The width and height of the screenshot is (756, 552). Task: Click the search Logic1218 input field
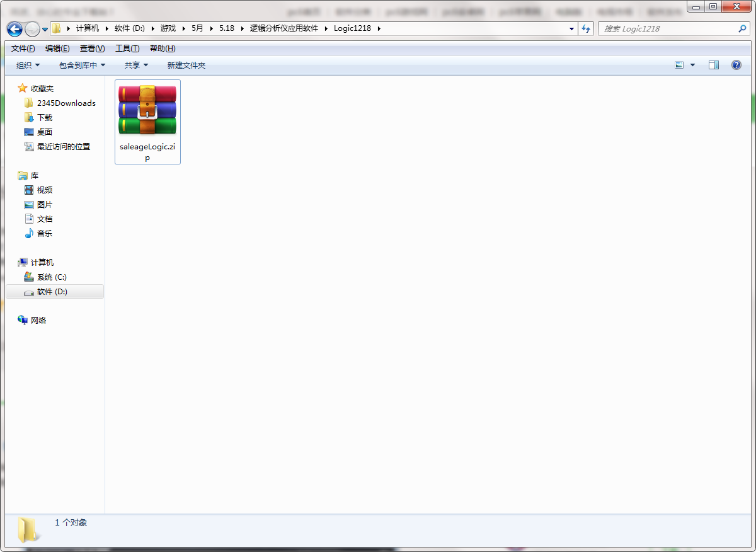[x=668, y=29]
